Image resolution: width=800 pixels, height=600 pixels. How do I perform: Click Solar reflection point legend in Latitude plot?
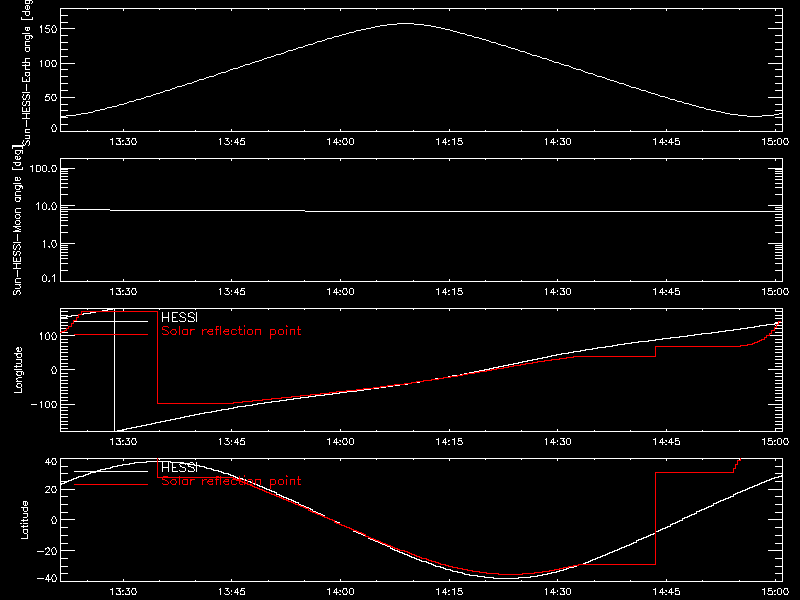pos(231,481)
